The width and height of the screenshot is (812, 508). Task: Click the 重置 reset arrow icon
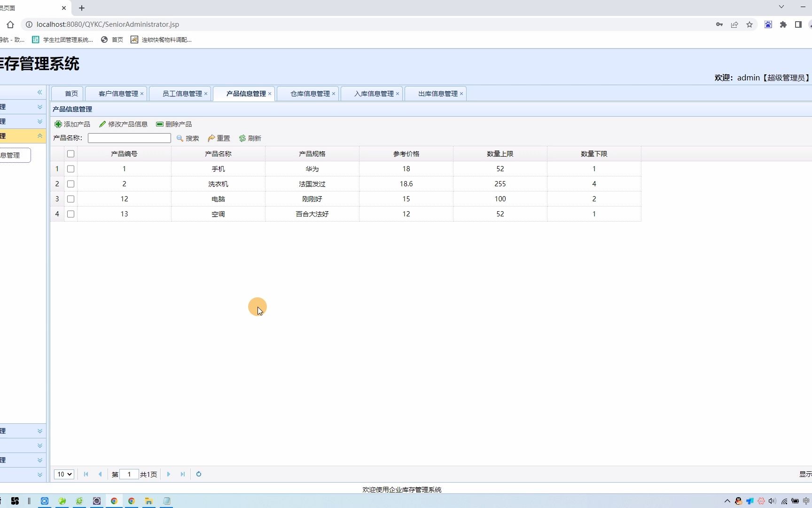(211, 138)
